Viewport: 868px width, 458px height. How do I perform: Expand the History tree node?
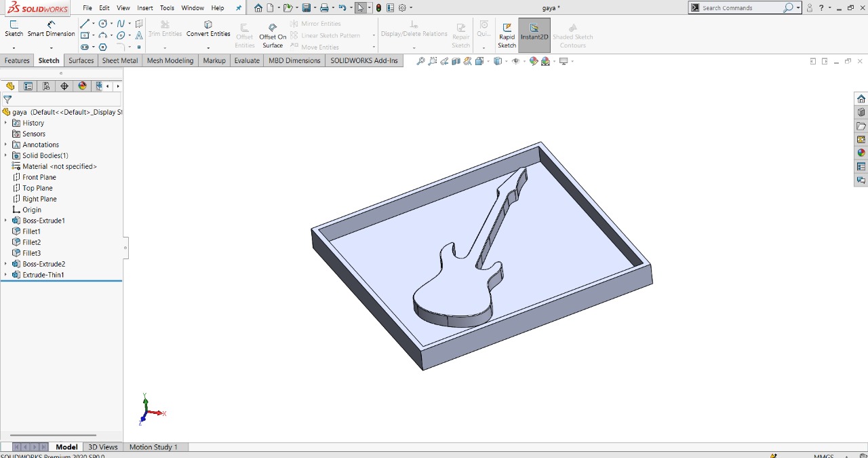(x=5, y=123)
